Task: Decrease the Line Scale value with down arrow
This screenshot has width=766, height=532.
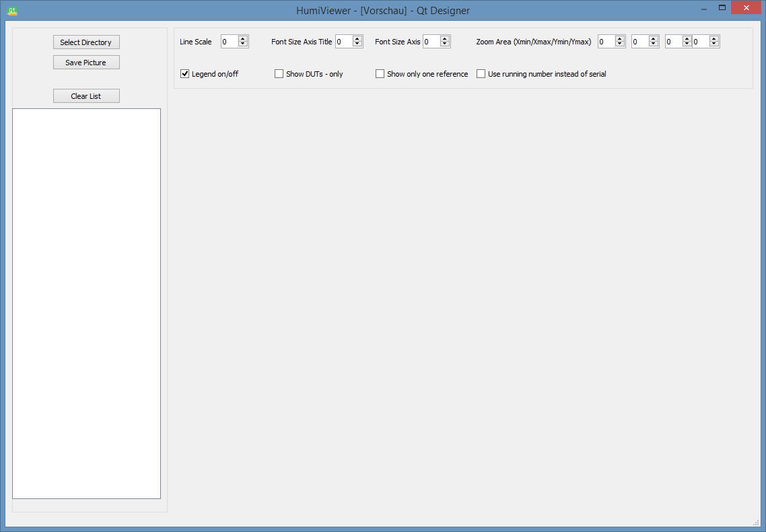Action: tap(243, 44)
